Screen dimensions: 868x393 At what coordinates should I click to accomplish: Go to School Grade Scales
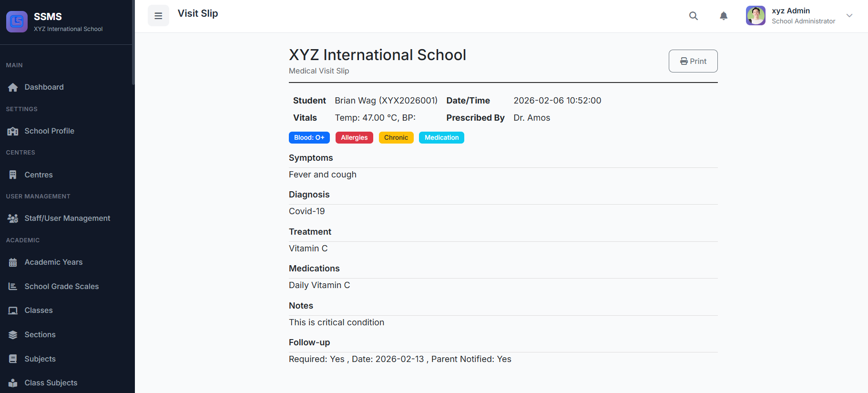coord(61,287)
